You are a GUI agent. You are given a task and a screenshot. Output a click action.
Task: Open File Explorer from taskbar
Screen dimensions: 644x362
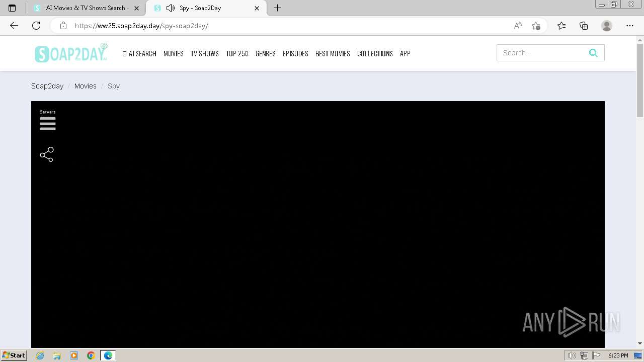pos(57,355)
